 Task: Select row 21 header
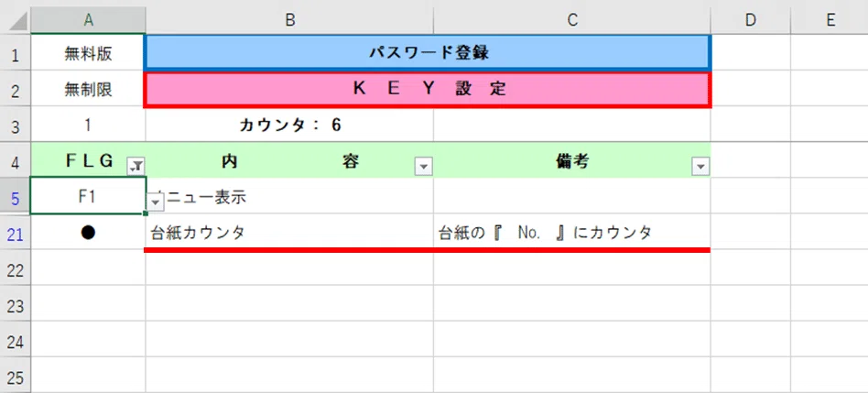click(15, 233)
